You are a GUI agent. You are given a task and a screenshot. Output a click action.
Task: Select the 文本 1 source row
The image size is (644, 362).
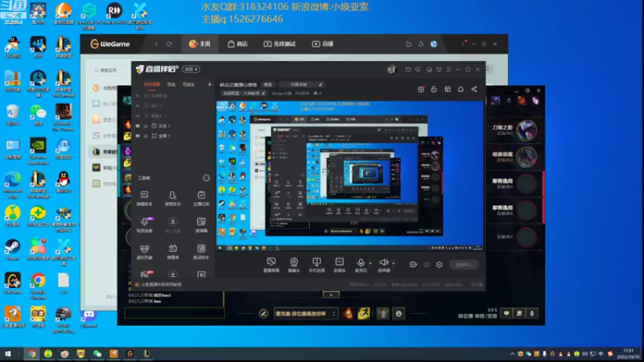(173, 126)
